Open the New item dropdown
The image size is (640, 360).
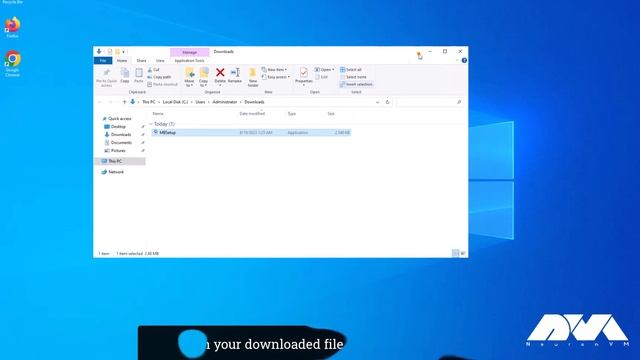coord(274,70)
